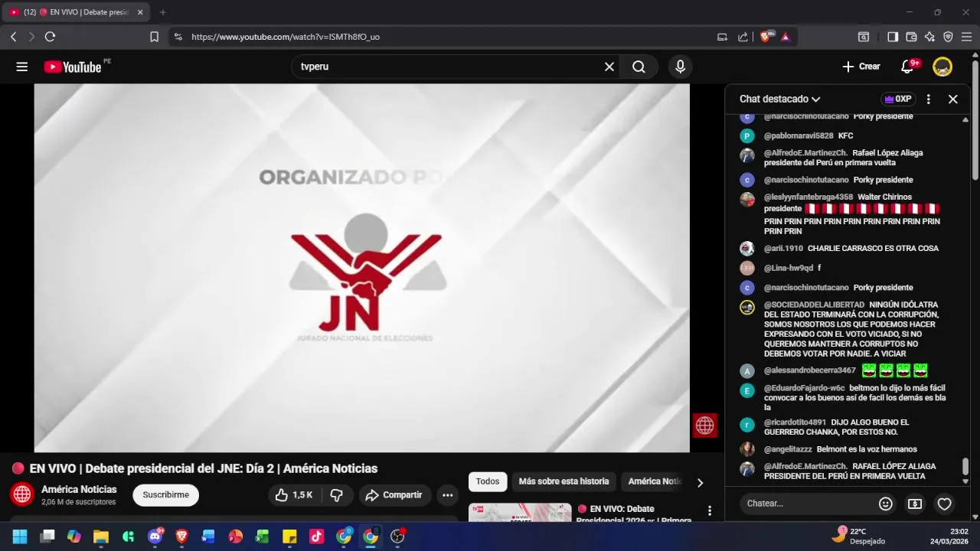
Task: Open emoji picker in chat box
Action: coord(886,504)
